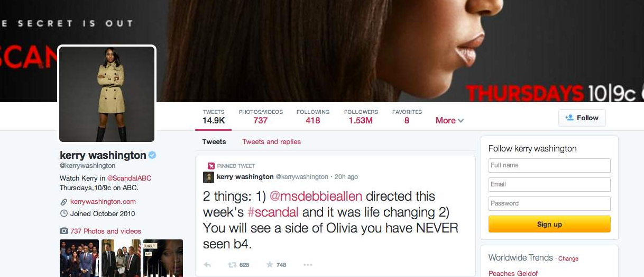This screenshot has width=644, height=277.
Task: Click camera icon beside 737 Photos and videos
Action: [x=64, y=231]
